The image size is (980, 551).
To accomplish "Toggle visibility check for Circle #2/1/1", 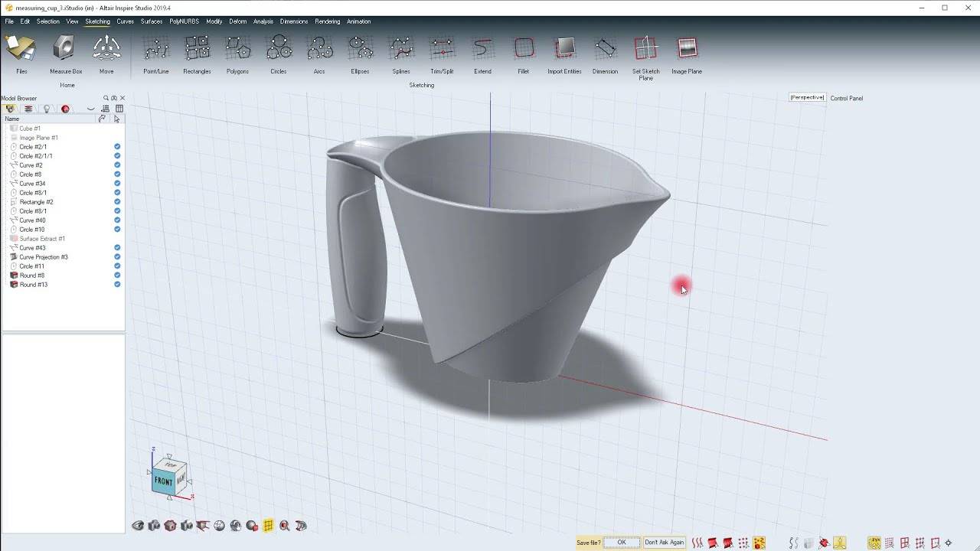I will [117, 156].
